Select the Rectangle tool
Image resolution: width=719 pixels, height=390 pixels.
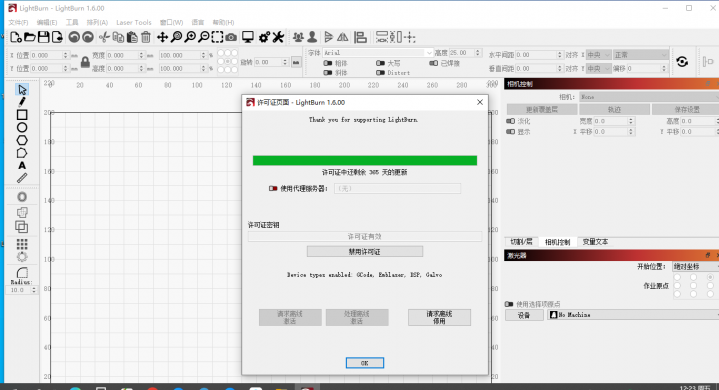pos(22,115)
